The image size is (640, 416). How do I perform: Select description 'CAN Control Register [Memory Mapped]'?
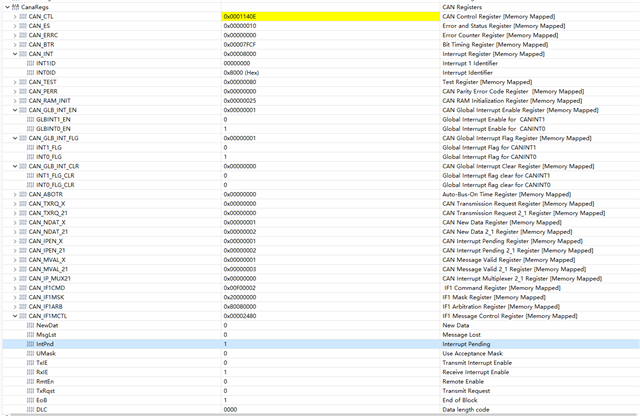[499, 16]
